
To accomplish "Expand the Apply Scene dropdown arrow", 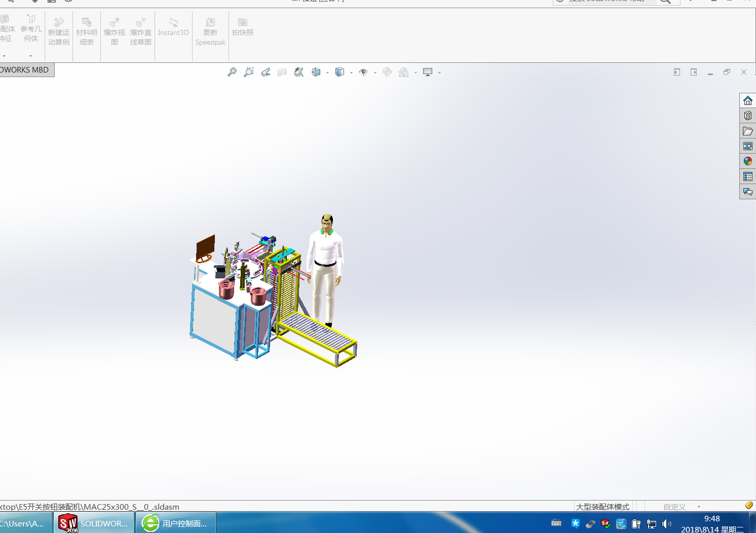I will 415,73.
